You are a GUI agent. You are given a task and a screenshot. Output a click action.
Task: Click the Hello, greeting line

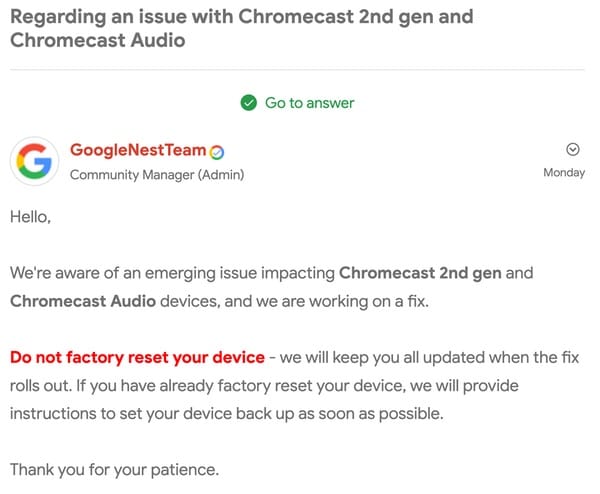[30, 217]
